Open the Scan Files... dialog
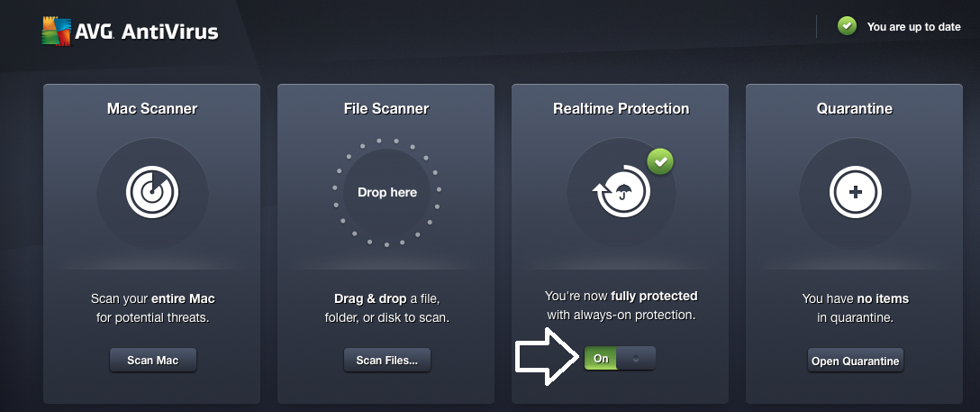The height and width of the screenshot is (412, 980). (387, 360)
